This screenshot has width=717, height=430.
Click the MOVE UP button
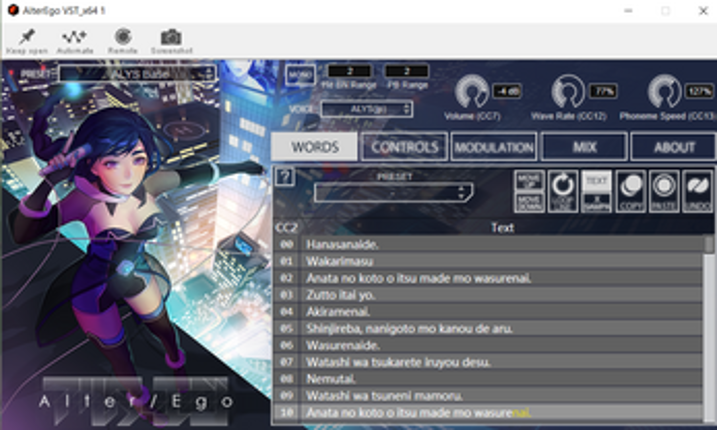pyautogui.click(x=529, y=181)
